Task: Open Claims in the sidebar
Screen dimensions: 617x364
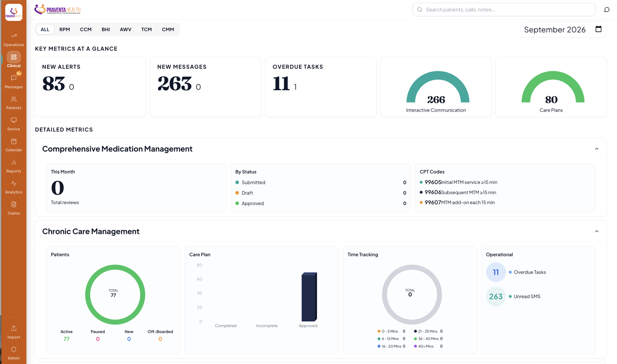Action: pyautogui.click(x=14, y=208)
